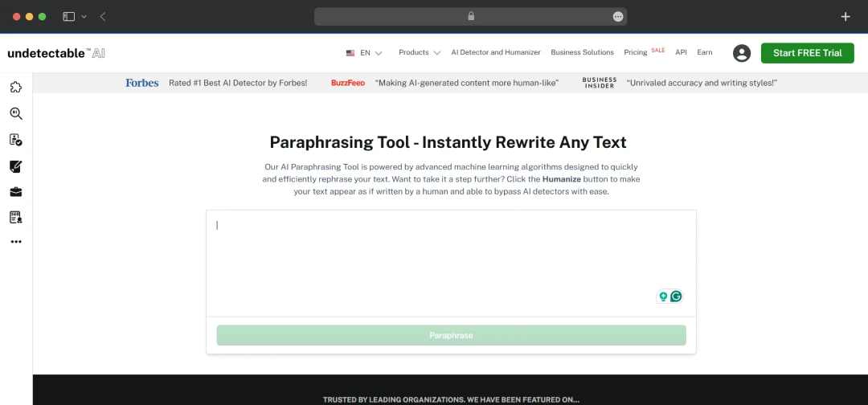The image size is (868, 405).
Task: Click the 'Making AI-generated content more human-like' quote
Action: tap(467, 83)
